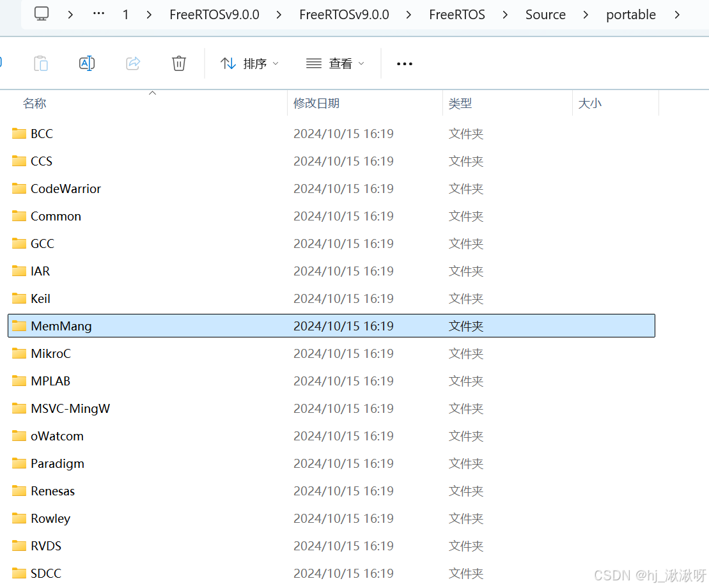709x588 pixels.
Task: Expand chevron after FreeRTOS breadcrumb
Action: click(x=505, y=15)
